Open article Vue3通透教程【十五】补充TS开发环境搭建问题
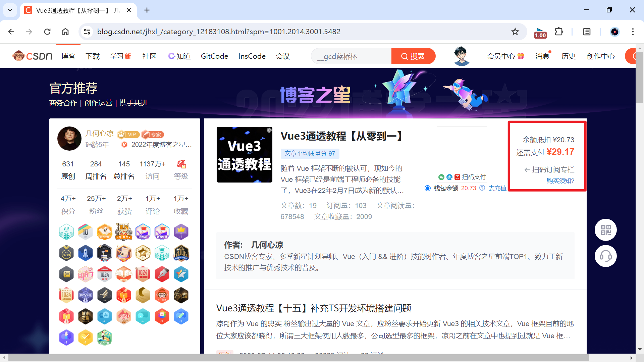The image size is (644, 362). coord(314,308)
